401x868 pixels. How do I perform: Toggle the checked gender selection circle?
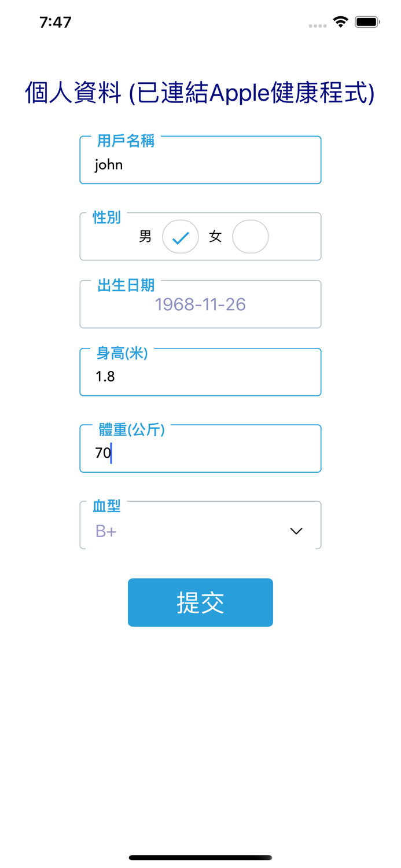coord(180,237)
